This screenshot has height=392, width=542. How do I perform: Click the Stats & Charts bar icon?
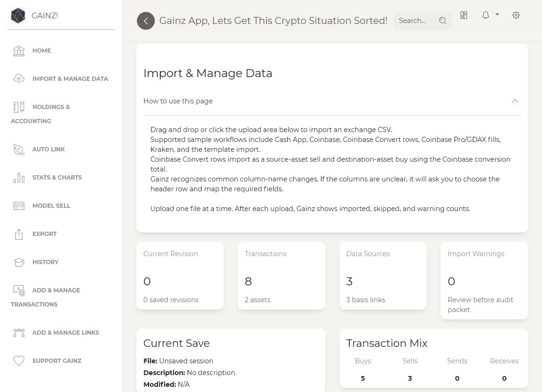tap(19, 178)
